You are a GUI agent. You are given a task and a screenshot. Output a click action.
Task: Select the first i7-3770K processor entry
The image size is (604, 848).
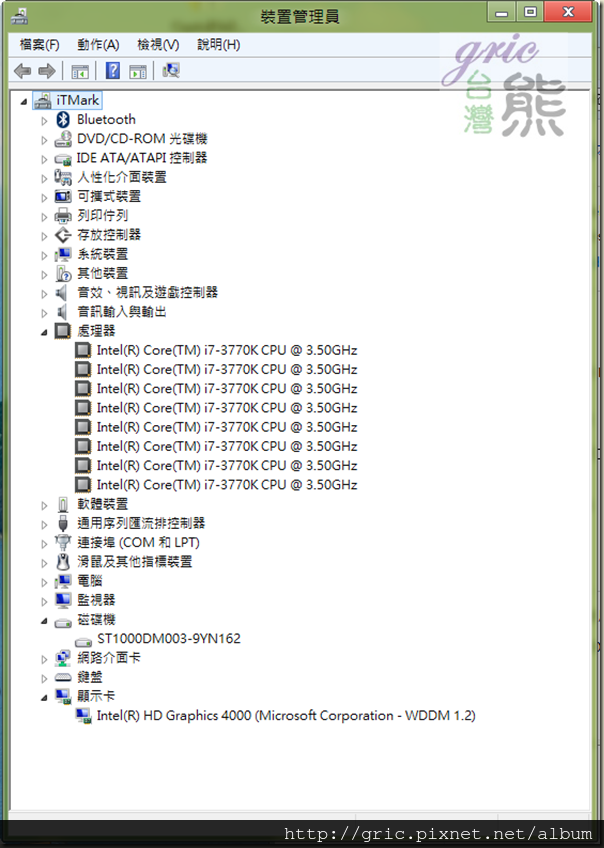(x=227, y=350)
